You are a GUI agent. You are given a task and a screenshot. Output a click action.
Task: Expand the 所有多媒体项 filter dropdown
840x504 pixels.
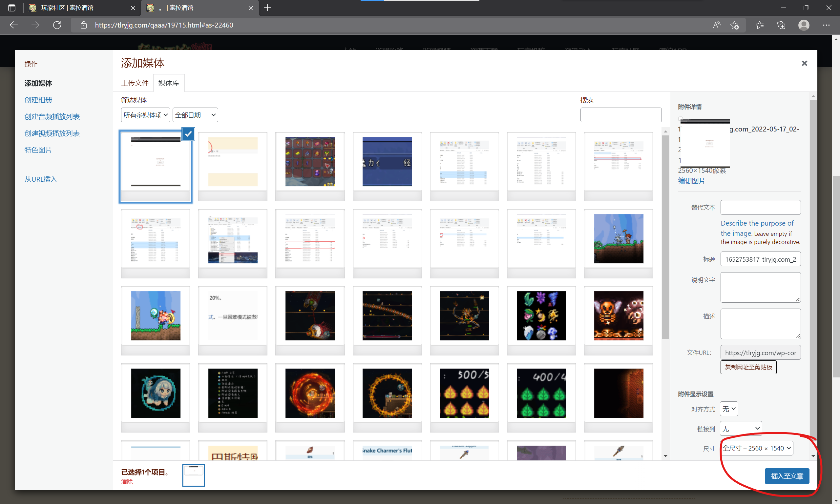[145, 115]
